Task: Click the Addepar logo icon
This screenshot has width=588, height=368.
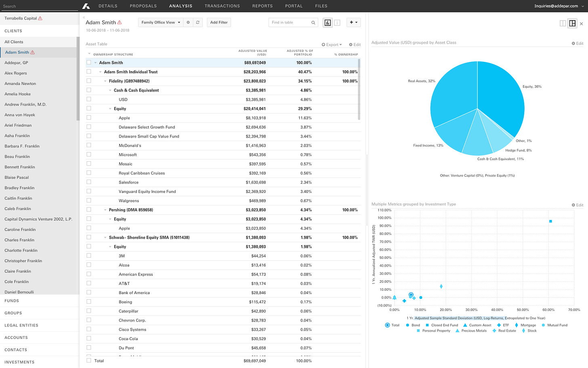Action: click(x=86, y=6)
